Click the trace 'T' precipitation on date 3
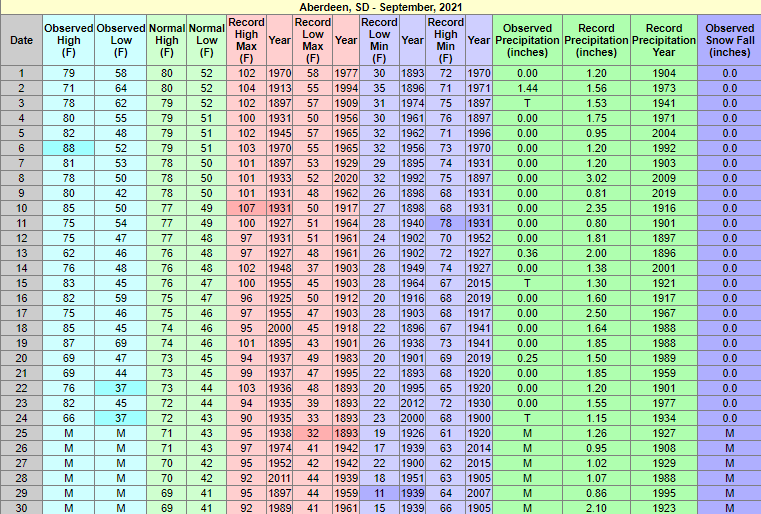Screen dimensions: 761x514 pyautogui.click(x=528, y=103)
